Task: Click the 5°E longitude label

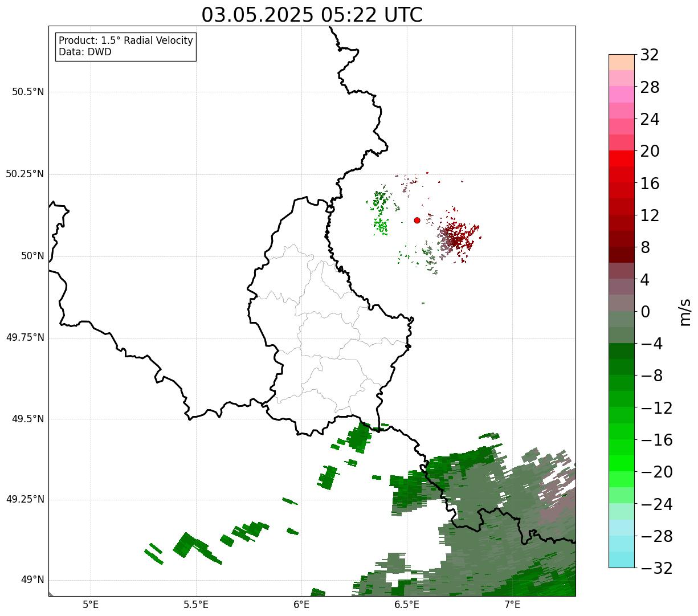Action: pyautogui.click(x=91, y=604)
